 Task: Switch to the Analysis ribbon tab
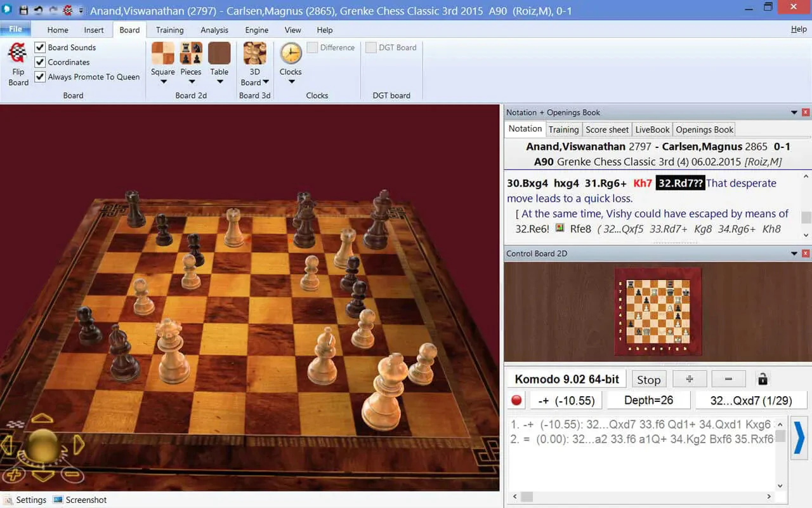click(214, 30)
